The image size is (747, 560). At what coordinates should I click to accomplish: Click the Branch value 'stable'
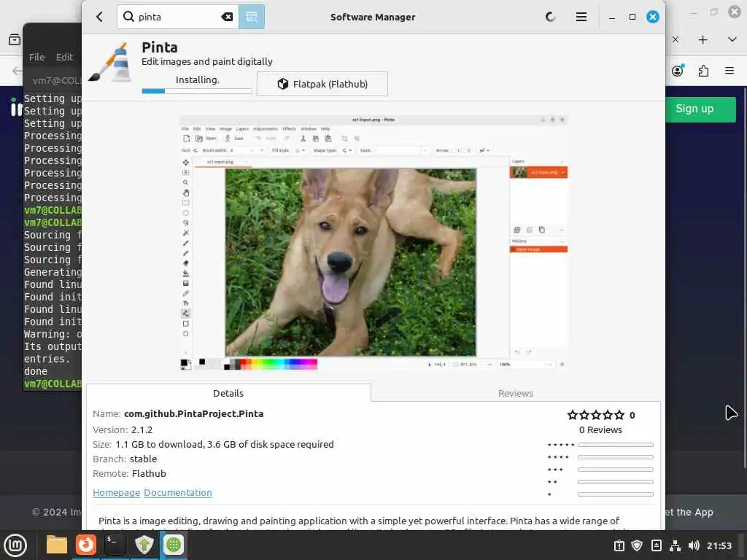(143, 459)
